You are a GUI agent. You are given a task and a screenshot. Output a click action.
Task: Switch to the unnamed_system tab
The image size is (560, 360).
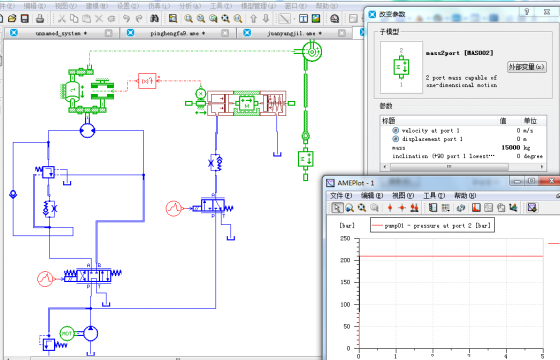pyautogui.click(x=61, y=33)
